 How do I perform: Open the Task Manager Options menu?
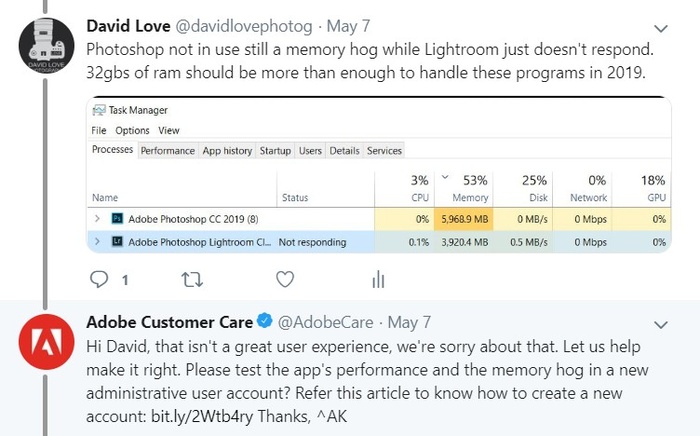click(x=132, y=130)
